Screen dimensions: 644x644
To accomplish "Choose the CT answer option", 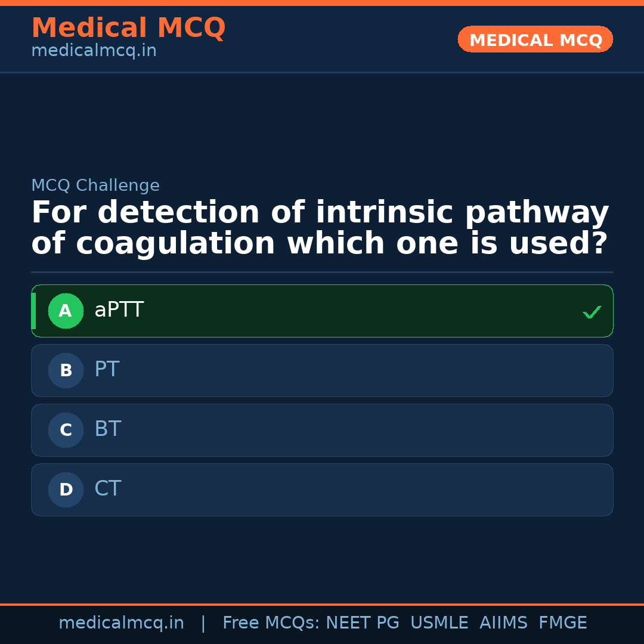I will tap(322, 490).
